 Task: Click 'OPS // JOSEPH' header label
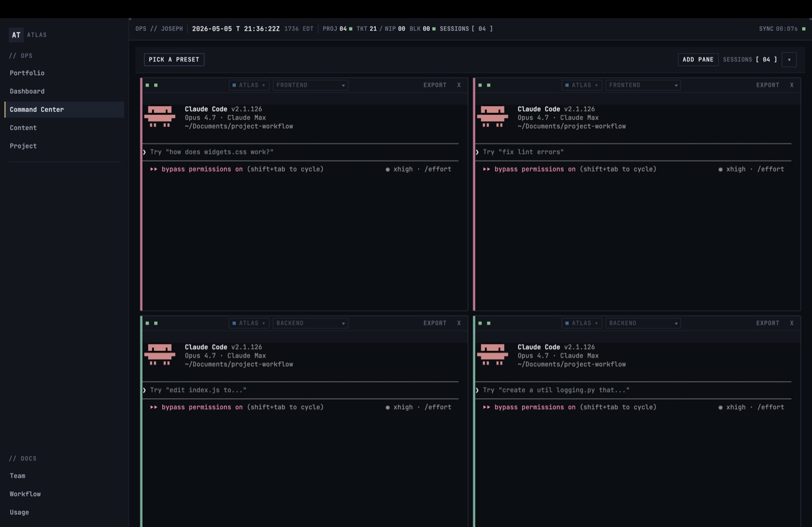tap(159, 29)
